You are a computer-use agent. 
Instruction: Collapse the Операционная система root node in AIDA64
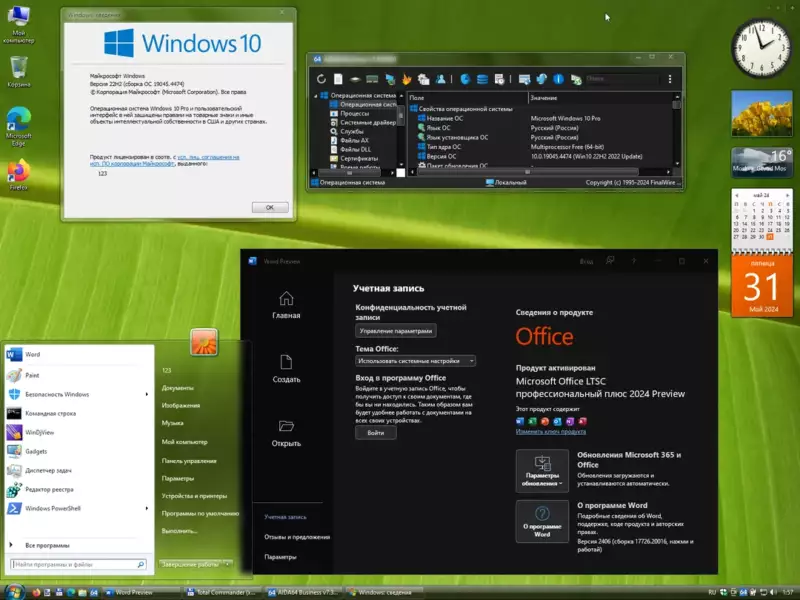click(x=315, y=95)
